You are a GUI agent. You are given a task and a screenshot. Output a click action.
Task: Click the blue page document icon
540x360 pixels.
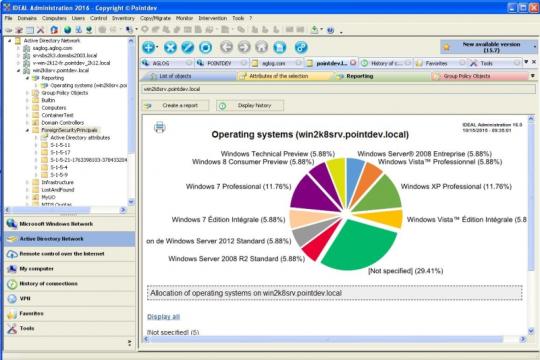[280, 47]
